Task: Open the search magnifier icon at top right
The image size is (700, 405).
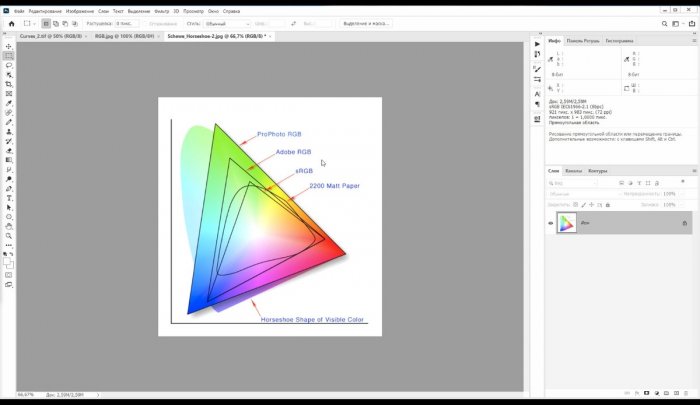Action: pos(666,22)
